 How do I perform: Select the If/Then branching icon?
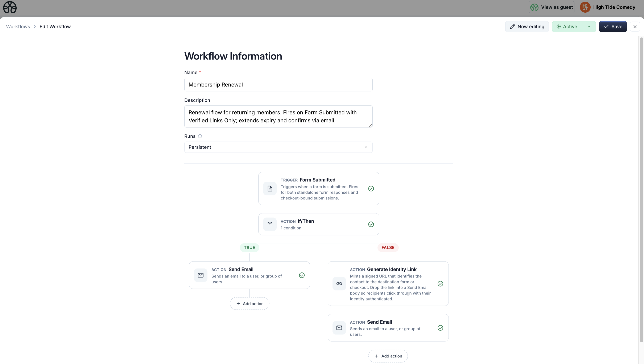[270, 224]
